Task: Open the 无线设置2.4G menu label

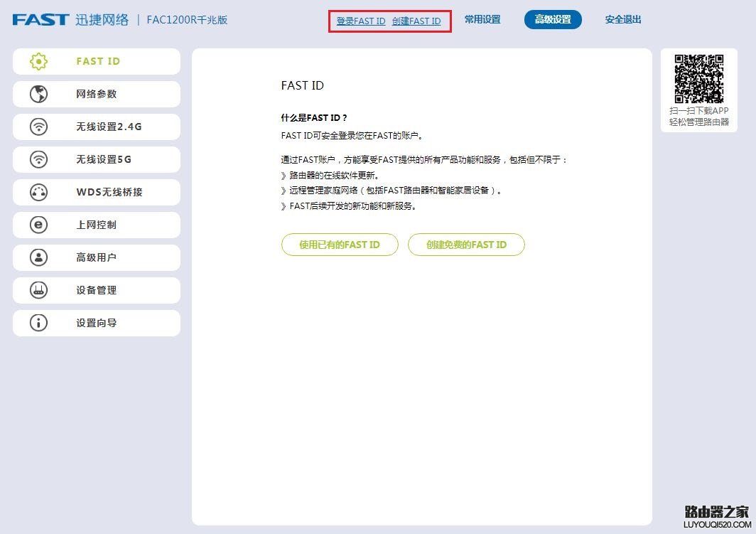Action: (x=109, y=127)
